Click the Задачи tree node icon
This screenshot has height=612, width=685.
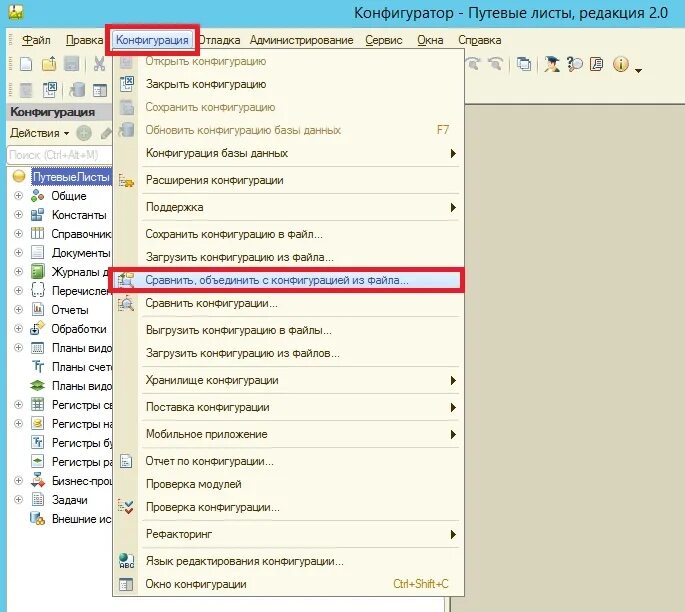click(38, 499)
